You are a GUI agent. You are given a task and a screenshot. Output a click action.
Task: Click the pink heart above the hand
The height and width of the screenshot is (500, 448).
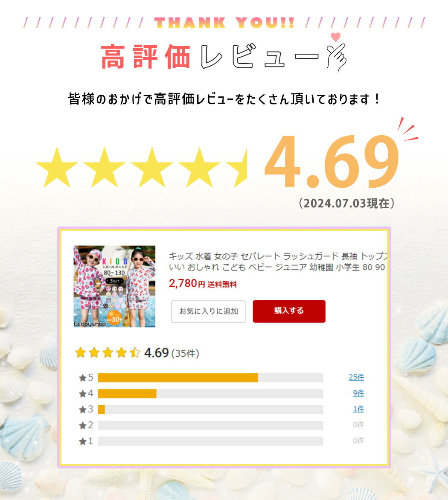coord(335,37)
